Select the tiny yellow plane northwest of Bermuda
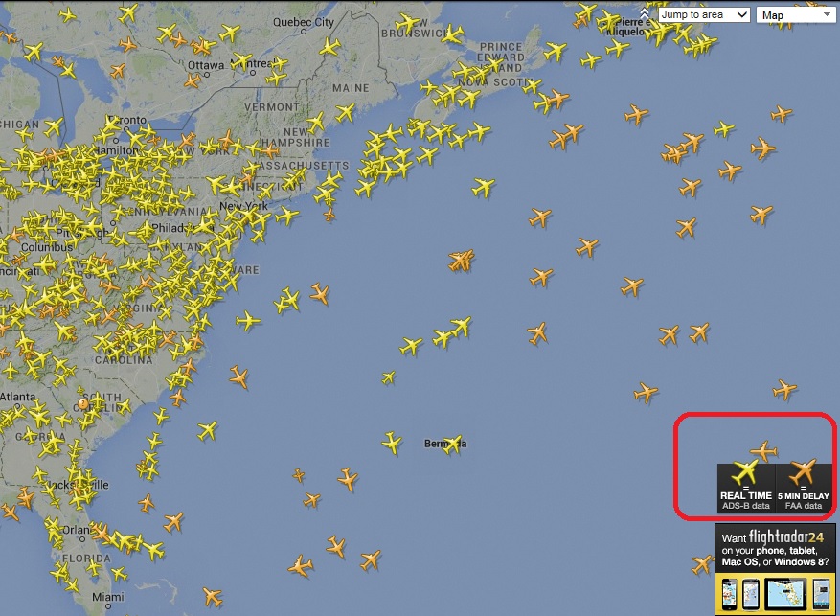840x616 pixels. click(x=389, y=378)
